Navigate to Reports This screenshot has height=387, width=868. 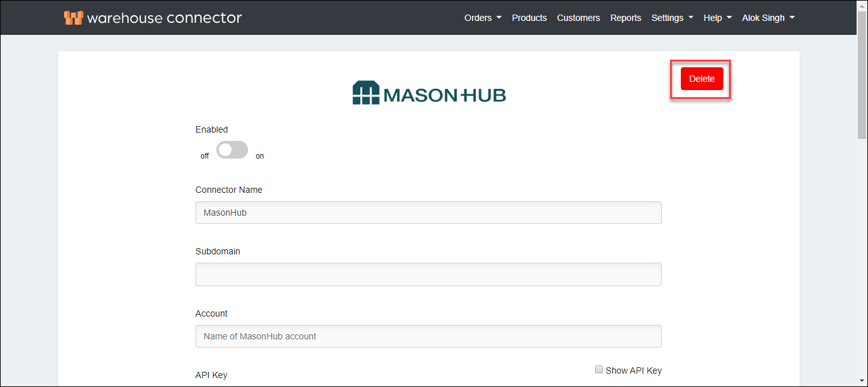626,18
